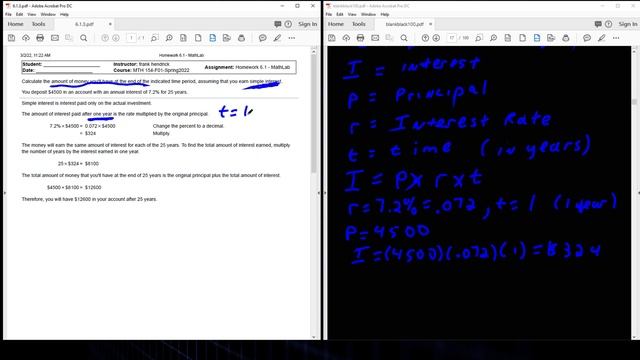Open View menu in blankblack100.pdf window

(352, 14)
